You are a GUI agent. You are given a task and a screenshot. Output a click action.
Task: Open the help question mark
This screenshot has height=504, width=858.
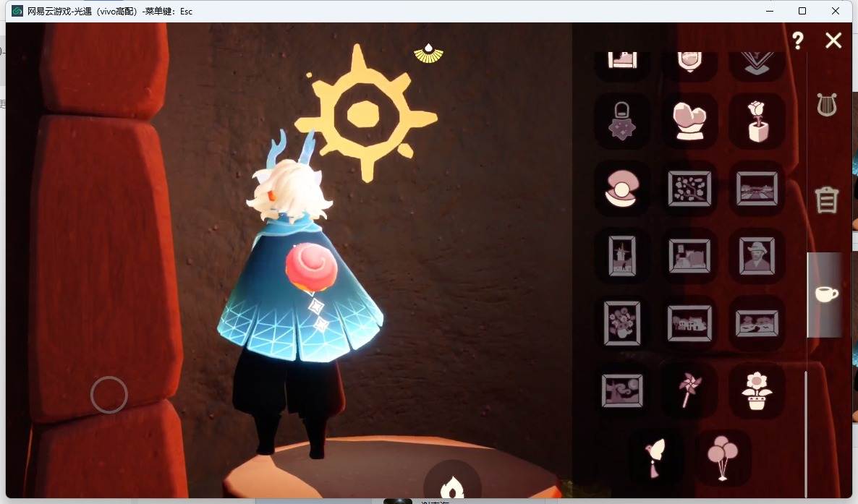[798, 40]
